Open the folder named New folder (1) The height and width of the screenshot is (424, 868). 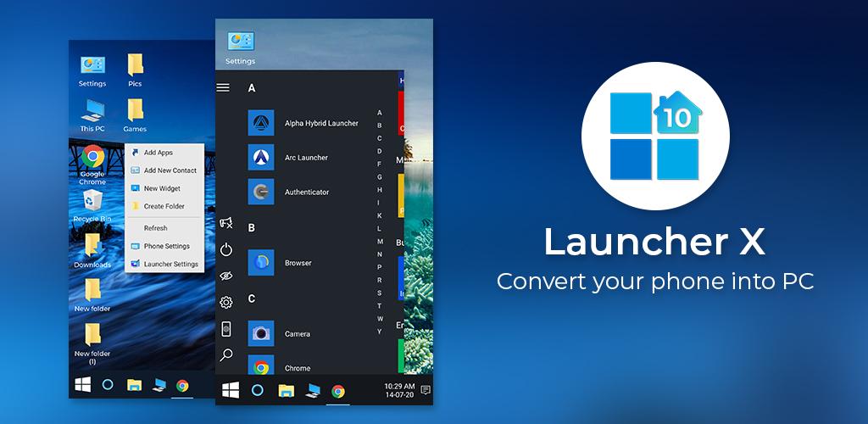(x=92, y=344)
